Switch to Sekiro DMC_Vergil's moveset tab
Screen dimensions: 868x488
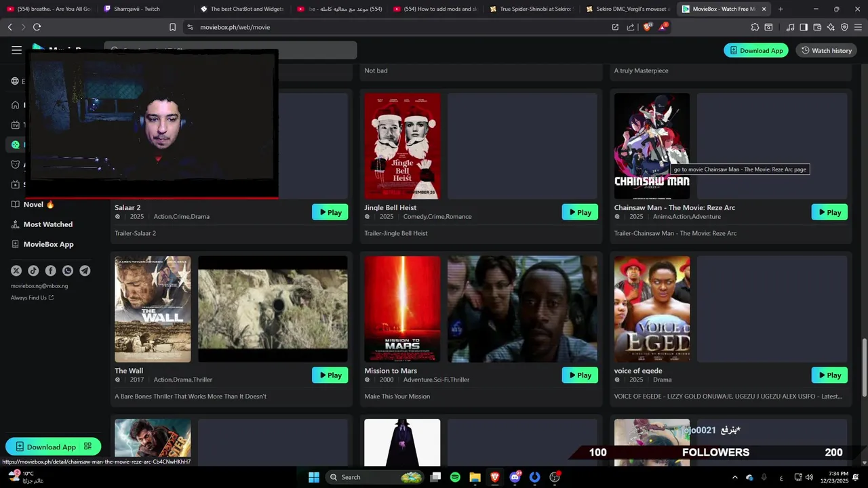627,9
